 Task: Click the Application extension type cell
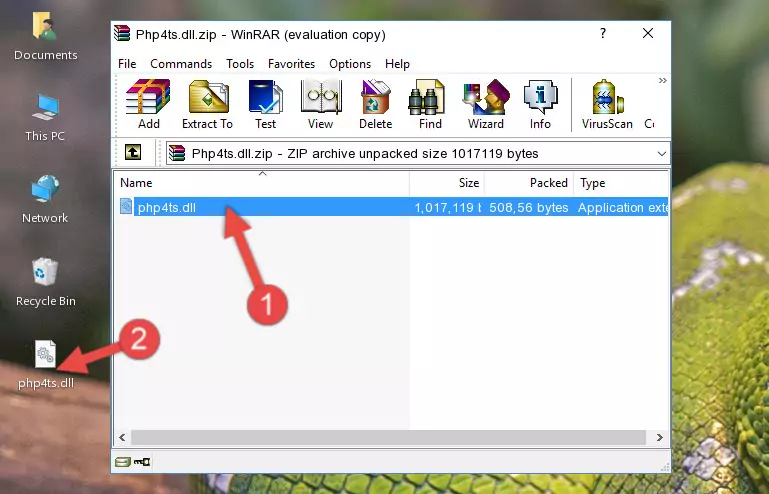(x=623, y=208)
